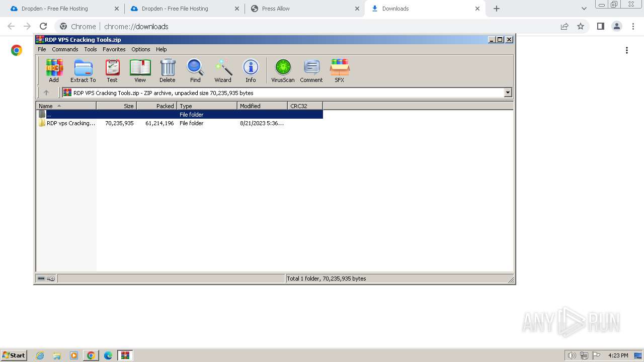This screenshot has width=644, height=362.
Task: Open Microsoft Edge from taskbar
Action: point(108,355)
